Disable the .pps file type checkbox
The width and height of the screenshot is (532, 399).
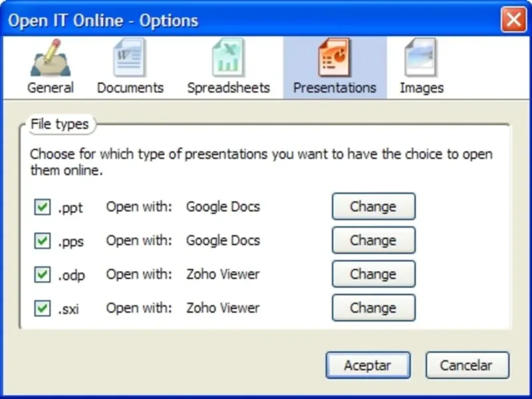pyautogui.click(x=43, y=241)
